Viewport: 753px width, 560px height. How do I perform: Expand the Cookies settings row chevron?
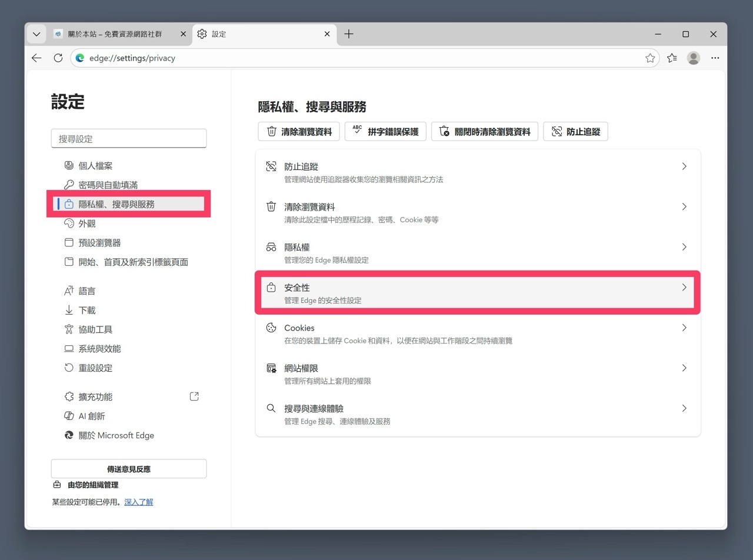[684, 328]
